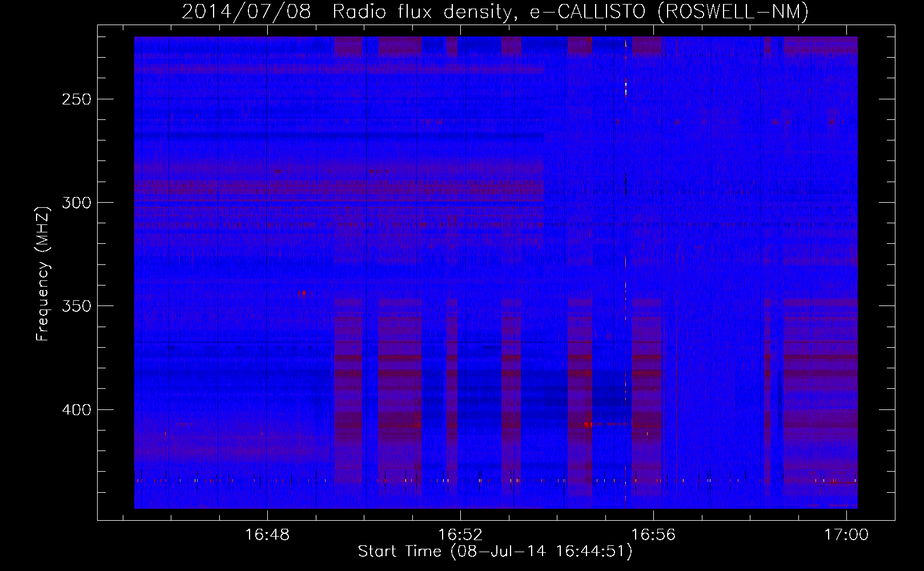Select the 'Frequency (MHZ)' y-axis label
Image resolution: width=924 pixels, height=571 pixels.
pyautogui.click(x=43, y=274)
